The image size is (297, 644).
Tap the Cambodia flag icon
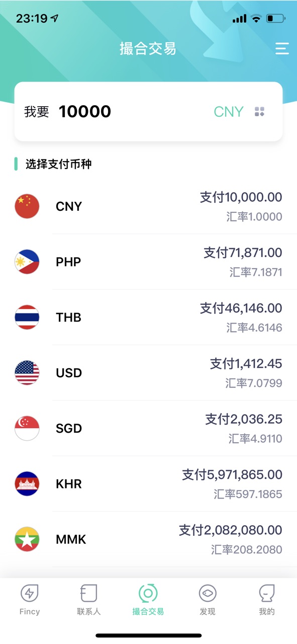[x=27, y=484]
